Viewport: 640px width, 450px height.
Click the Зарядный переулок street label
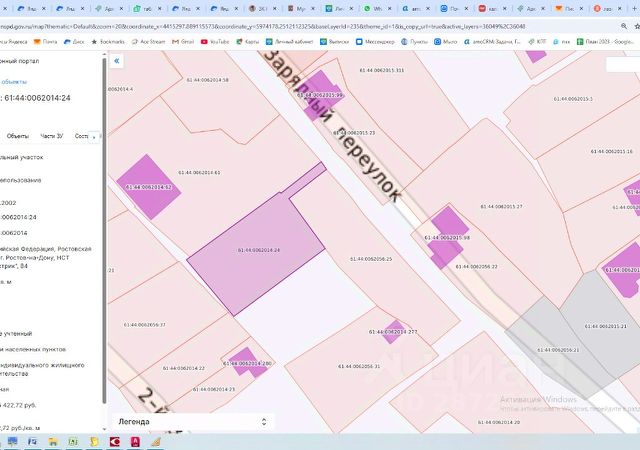coord(333,127)
